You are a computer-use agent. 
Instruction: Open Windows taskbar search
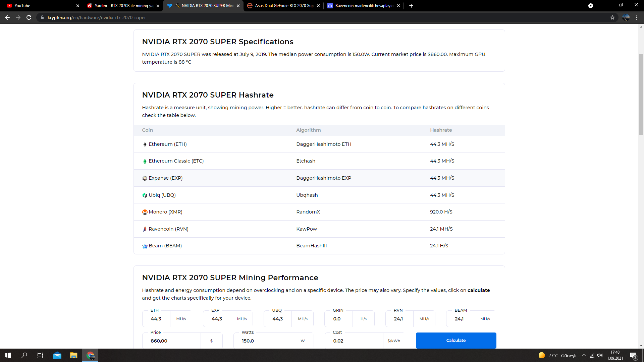24,355
